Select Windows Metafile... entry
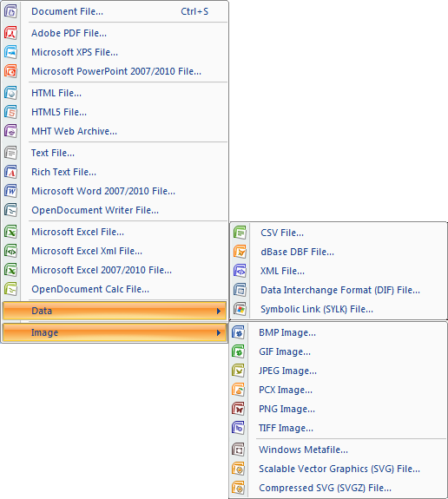 (338, 450)
